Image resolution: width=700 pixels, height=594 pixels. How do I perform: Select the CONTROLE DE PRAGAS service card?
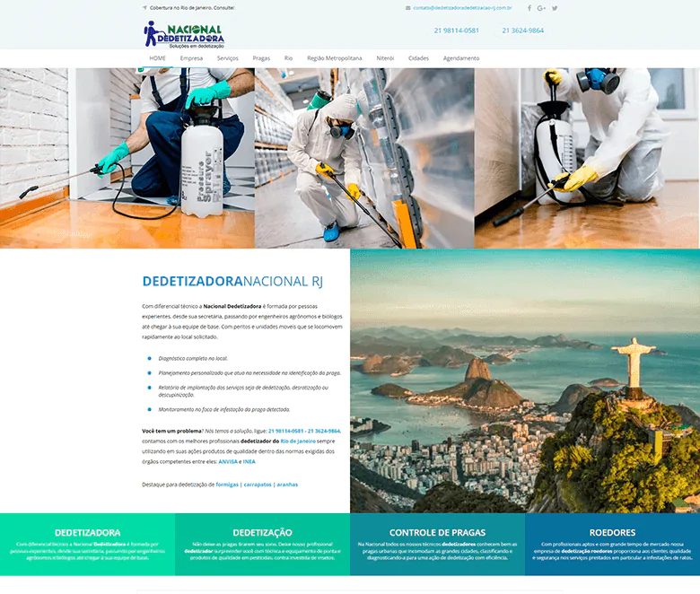pos(438,544)
